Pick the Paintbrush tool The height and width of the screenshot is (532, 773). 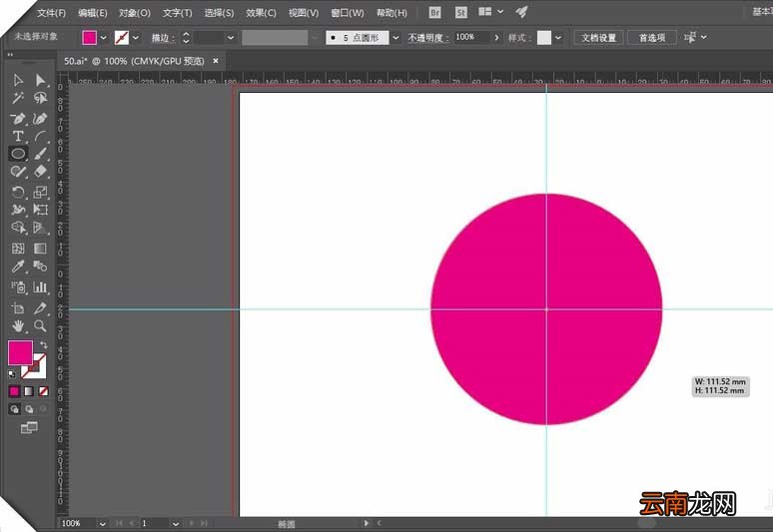(x=40, y=154)
